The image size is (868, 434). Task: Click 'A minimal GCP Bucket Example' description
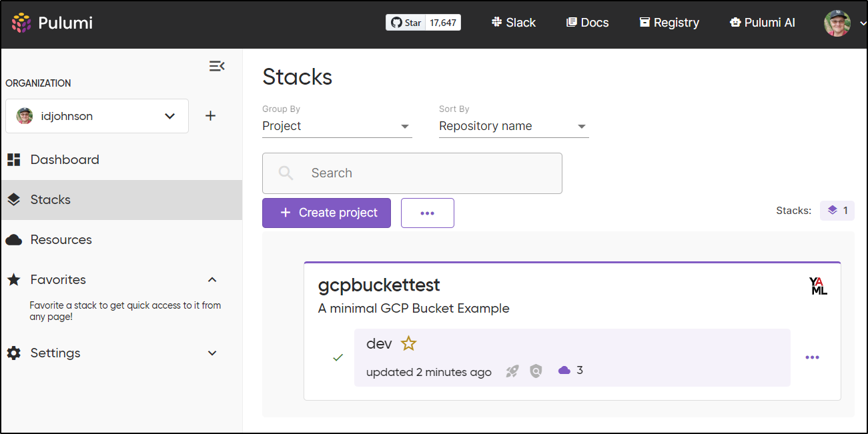tap(414, 309)
